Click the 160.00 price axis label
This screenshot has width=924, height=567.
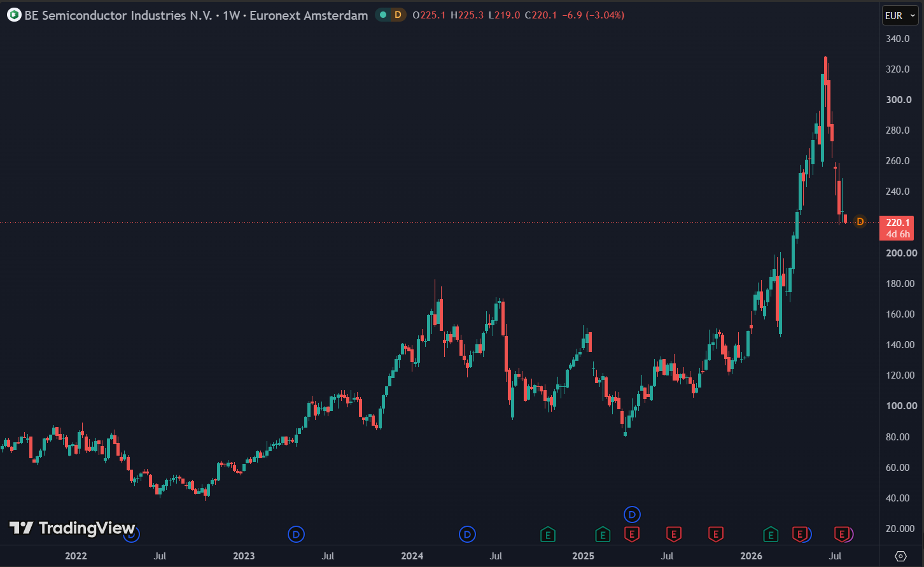pos(902,314)
